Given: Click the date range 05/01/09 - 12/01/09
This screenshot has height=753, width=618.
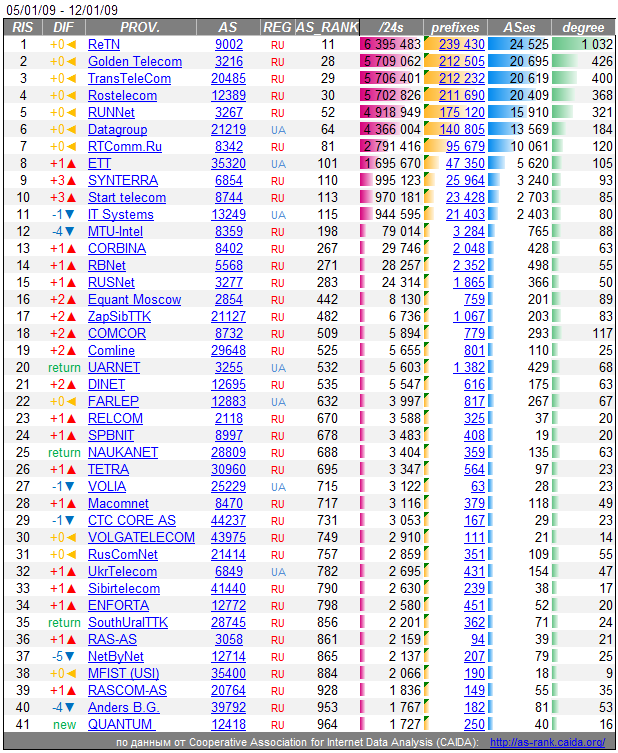Looking at the screenshot, I should [x=61, y=10].
